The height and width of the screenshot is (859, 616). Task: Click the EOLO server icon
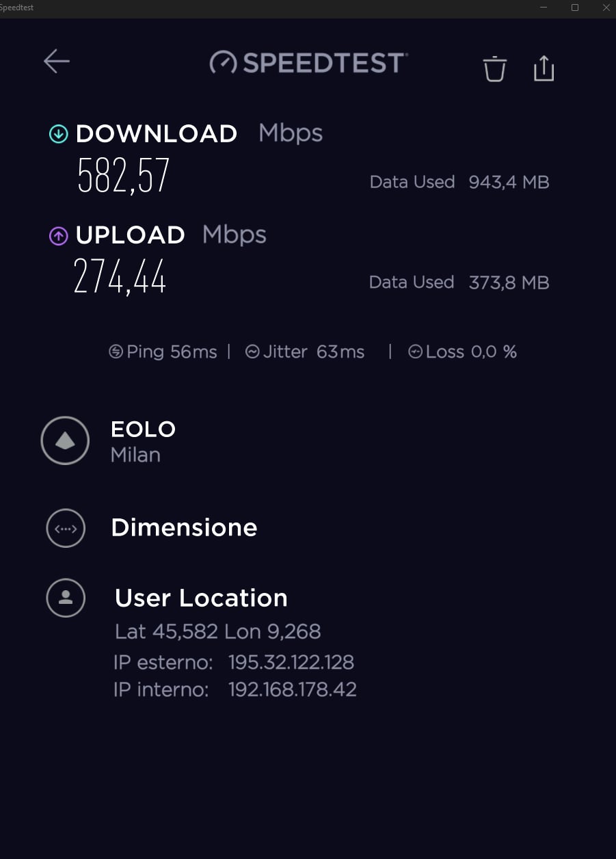pos(65,441)
